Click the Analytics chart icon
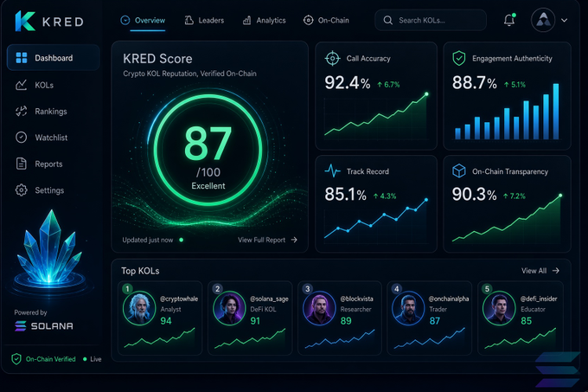The height and width of the screenshot is (392, 588). (x=246, y=20)
